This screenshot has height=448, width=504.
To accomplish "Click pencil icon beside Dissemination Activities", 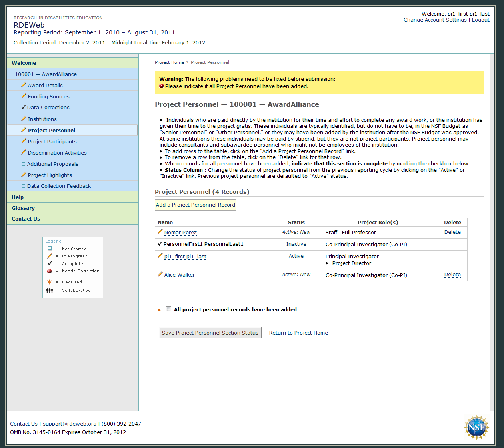I will click(24, 152).
